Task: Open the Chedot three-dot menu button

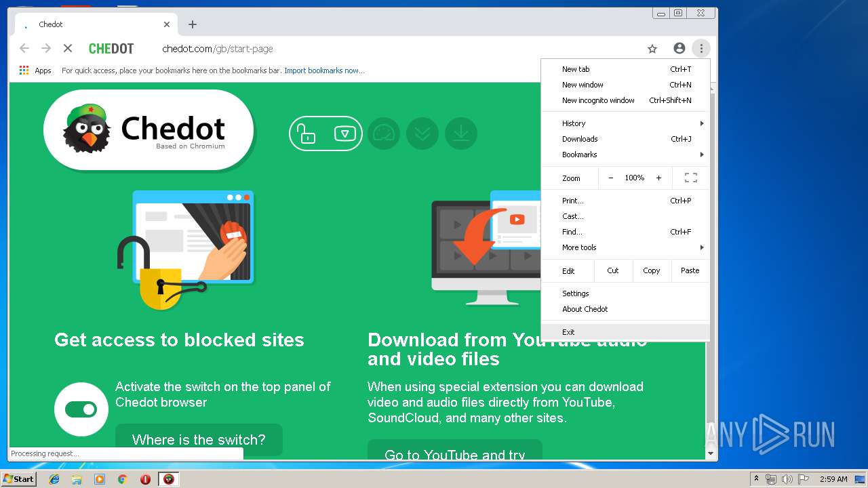Action: point(701,48)
